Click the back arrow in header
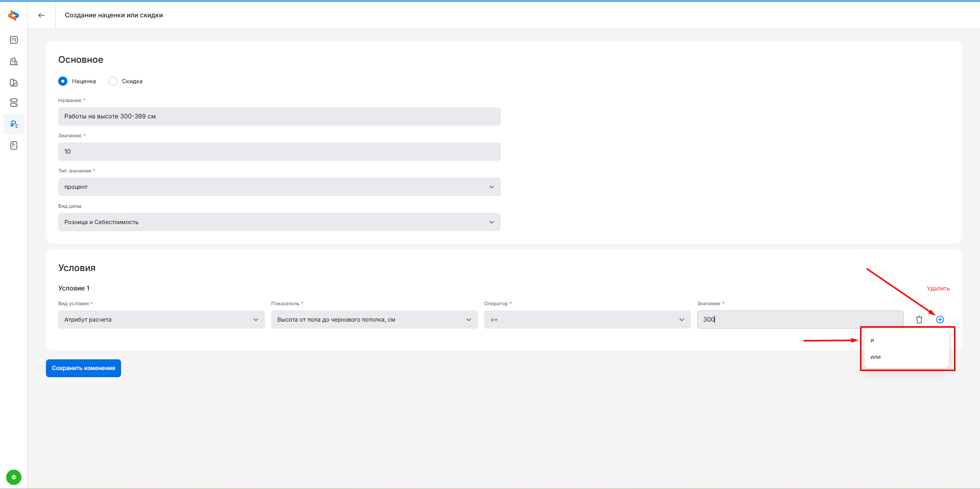This screenshot has width=980, height=489. click(41, 15)
